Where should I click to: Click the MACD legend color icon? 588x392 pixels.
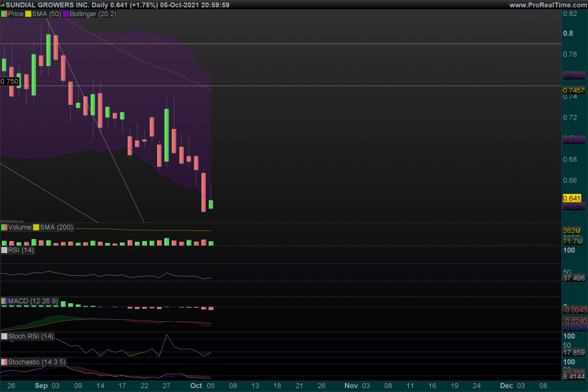(4, 301)
